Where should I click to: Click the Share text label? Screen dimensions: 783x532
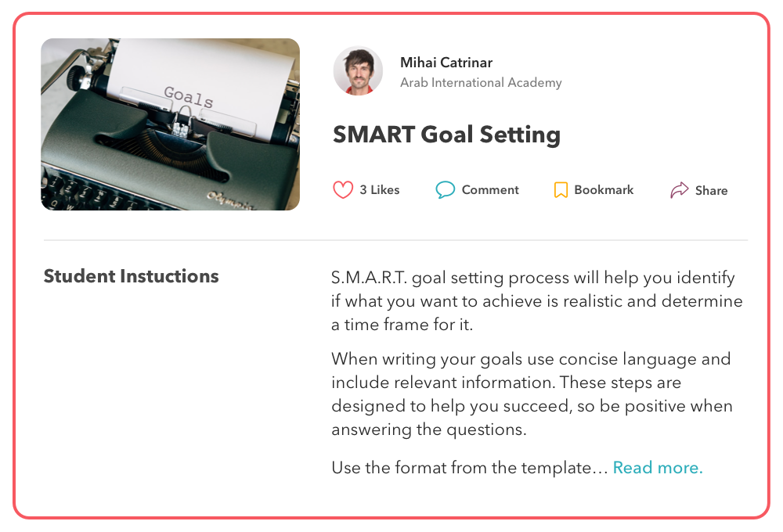[711, 190]
